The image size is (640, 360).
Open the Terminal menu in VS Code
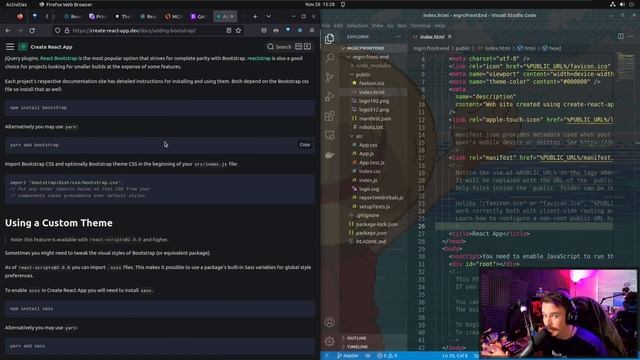[x=420, y=25]
